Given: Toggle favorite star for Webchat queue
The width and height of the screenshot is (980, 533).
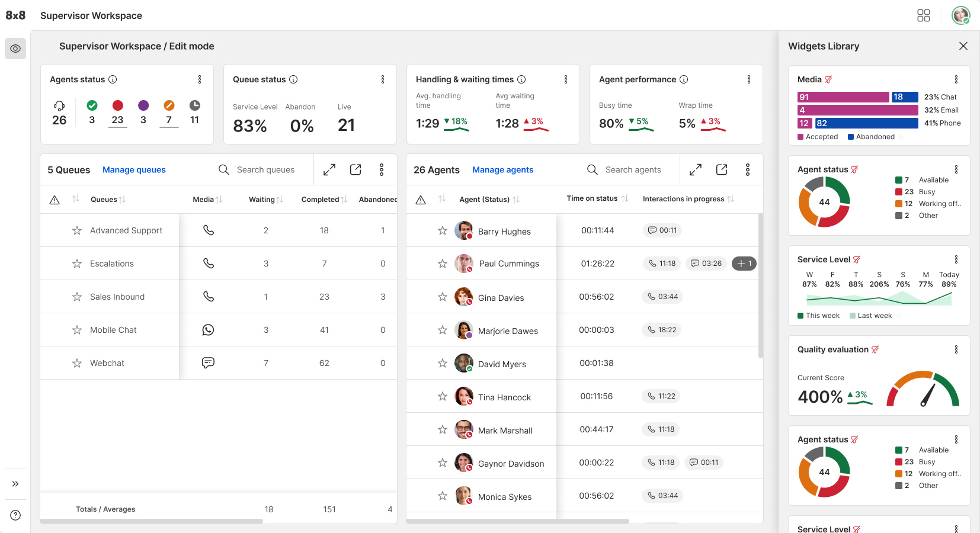Looking at the screenshot, I should tap(77, 363).
